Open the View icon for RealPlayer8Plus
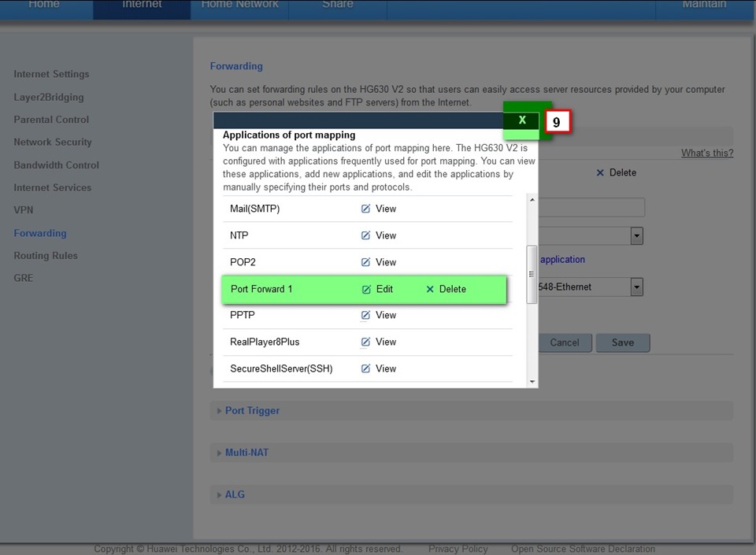The width and height of the screenshot is (756, 555). pos(365,342)
